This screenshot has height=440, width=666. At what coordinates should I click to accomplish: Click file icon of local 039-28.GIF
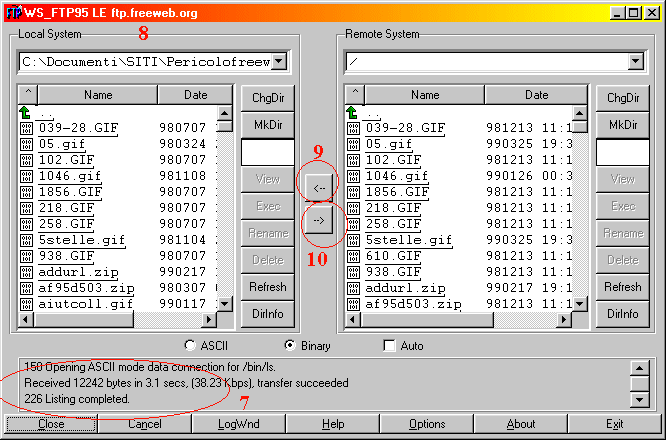[26, 128]
